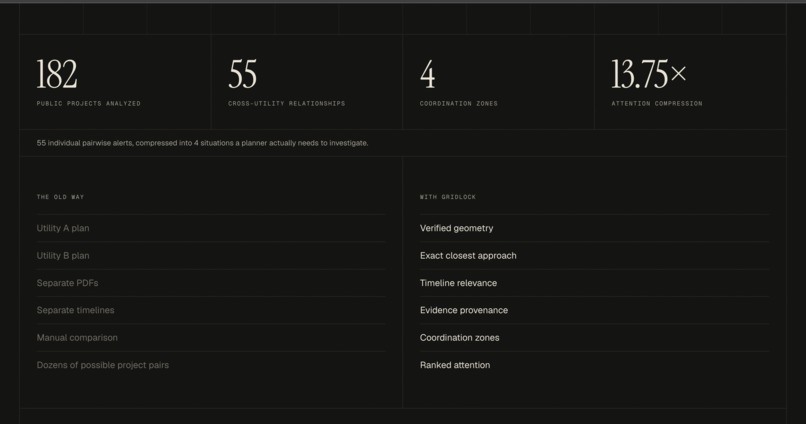806x424 pixels.
Task: Click the 'Utility B plan' row
Action: point(211,255)
